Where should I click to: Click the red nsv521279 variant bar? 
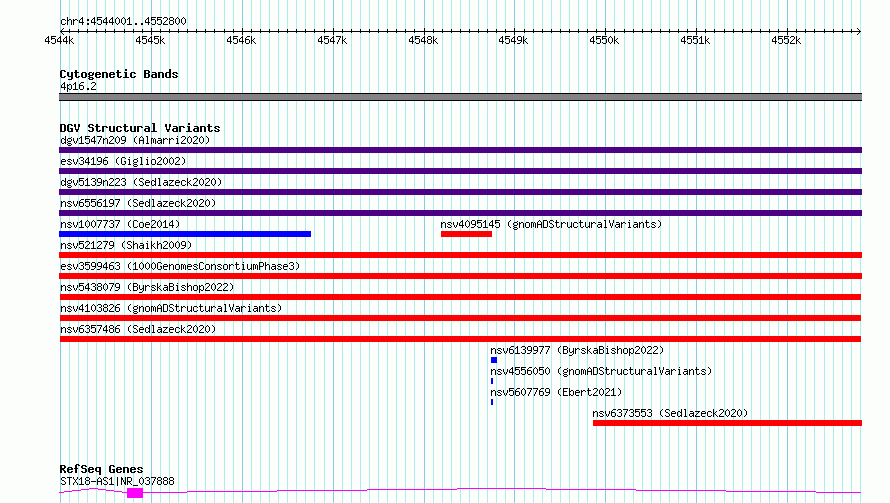click(460, 255)
